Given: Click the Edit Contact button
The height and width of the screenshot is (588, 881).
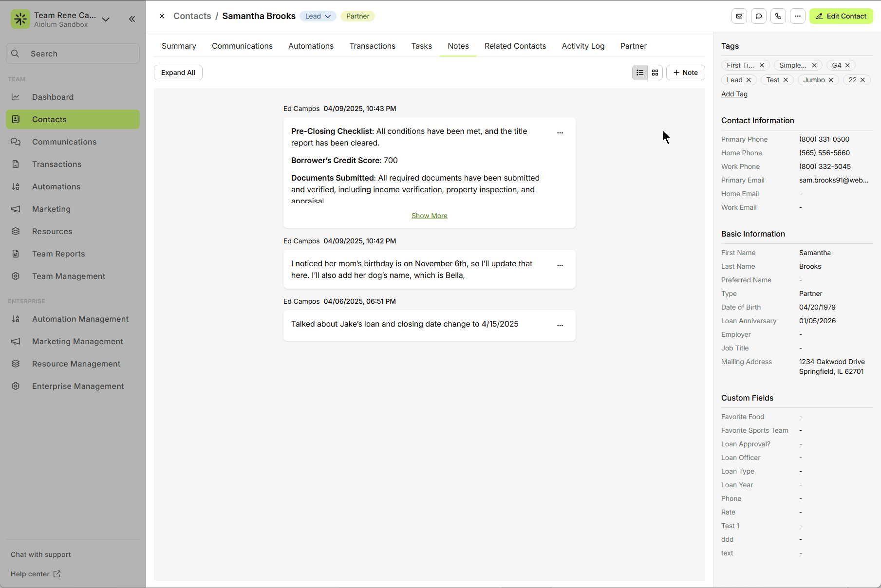Looking at the screenshot, I should point(841,16).
